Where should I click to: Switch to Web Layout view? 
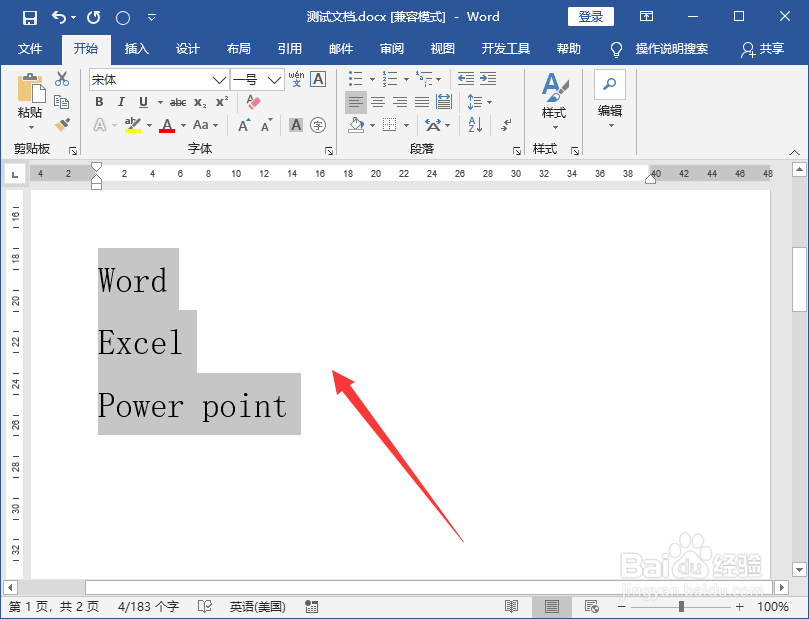click(591, 607)
